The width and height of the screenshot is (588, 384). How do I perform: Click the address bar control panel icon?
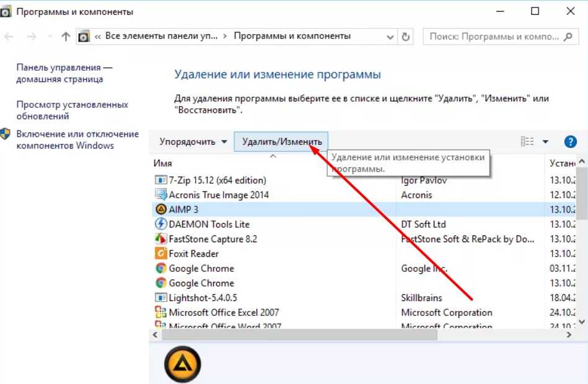[84, 37]
